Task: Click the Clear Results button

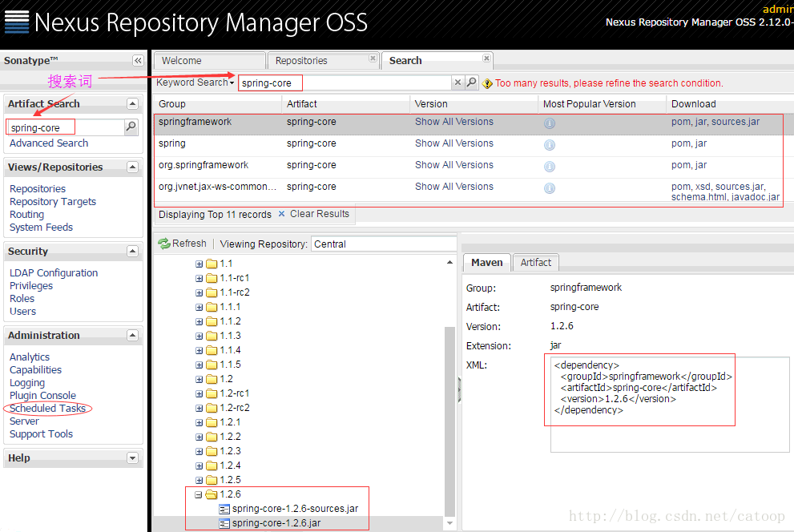Action: pos(314,214)
